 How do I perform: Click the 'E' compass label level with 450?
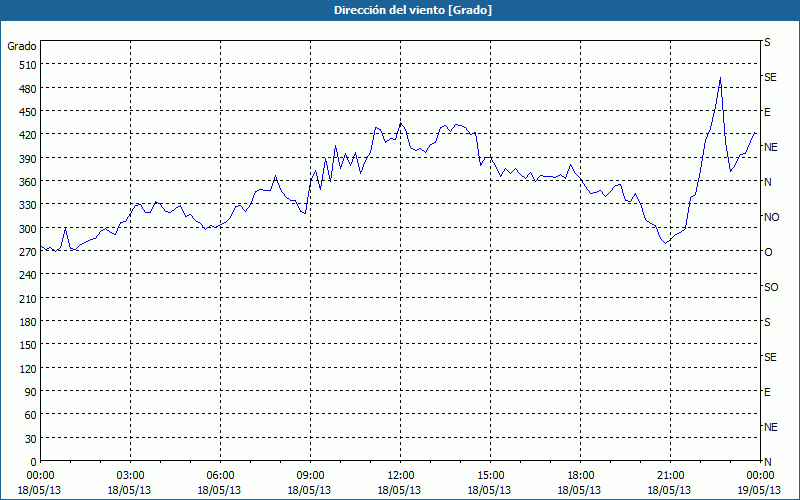tap(767, 112)
